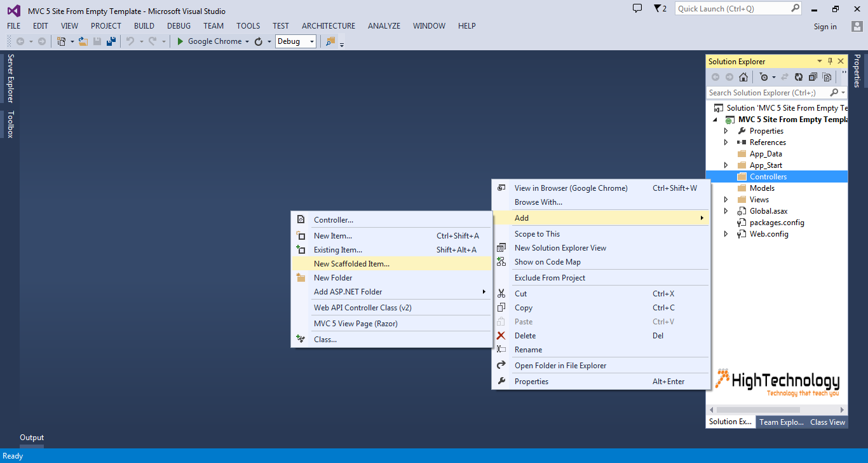Click the Search Solution Explorer field

pyautogui.click(x=768, y=93)
